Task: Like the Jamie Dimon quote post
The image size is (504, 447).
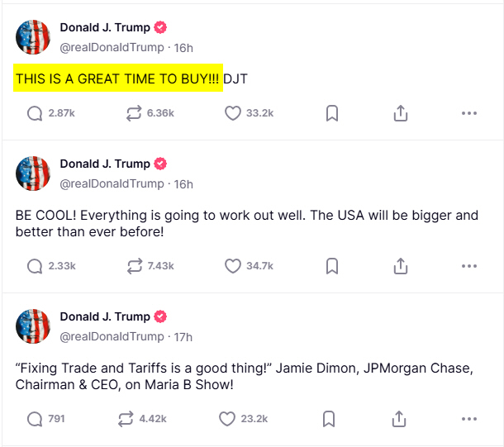Action: tap(227, 419)
